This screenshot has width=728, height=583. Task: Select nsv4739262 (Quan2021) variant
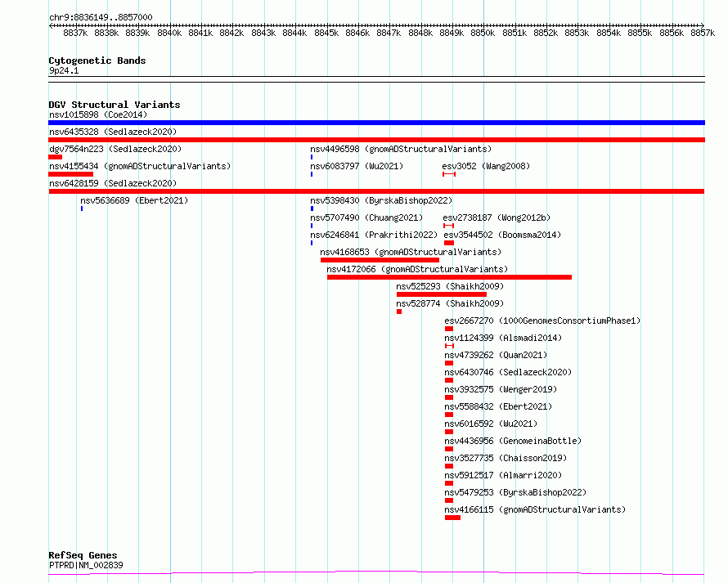[x=496, y=355]
